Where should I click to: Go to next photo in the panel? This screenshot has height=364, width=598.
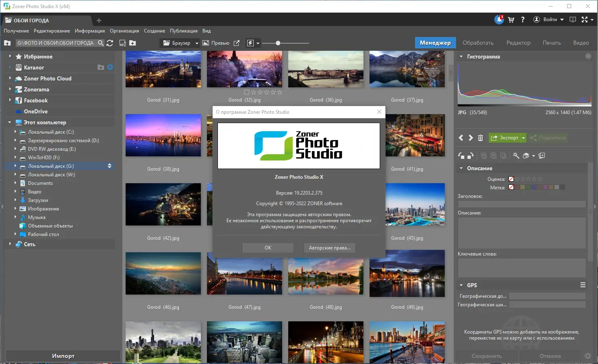471,138
